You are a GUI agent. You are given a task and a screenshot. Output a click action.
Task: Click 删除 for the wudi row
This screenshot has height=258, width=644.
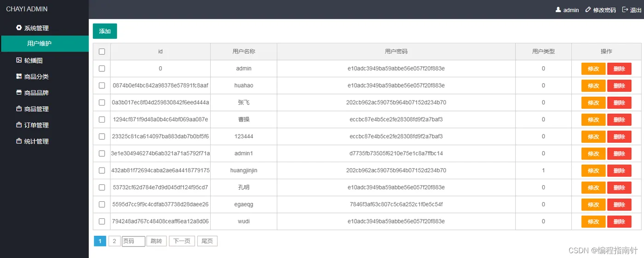(x=619, y=222)
